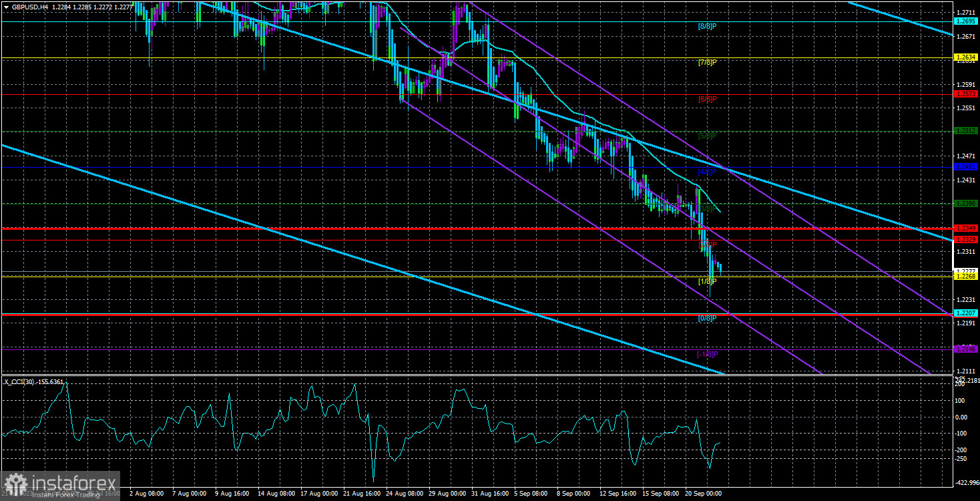980x501 pixels.
Task: Click the 1.2634 yellow price tag
Action: coord(966,58)
